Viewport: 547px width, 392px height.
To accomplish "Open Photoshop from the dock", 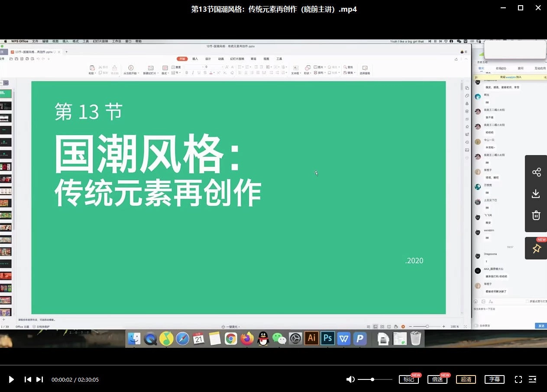I will click(327, 339).
